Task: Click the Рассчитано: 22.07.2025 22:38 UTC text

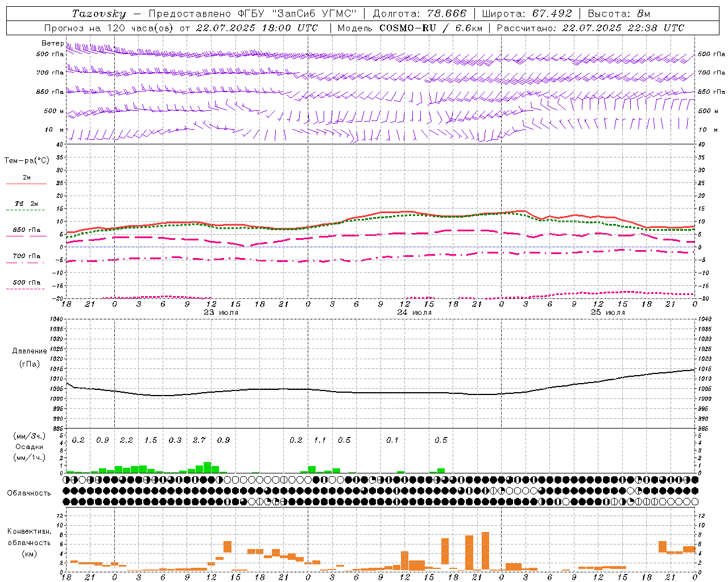Action: [x=591, y=28]
